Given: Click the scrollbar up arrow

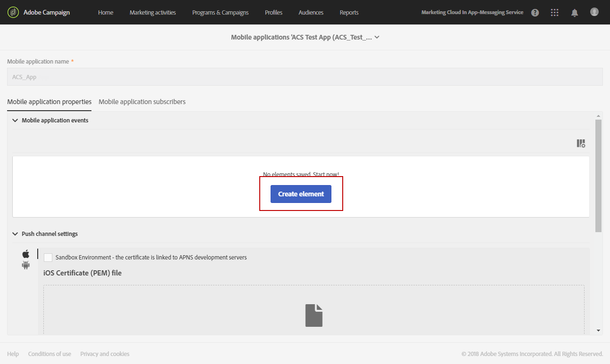Looking at the screenshot, I should pos(599,116).
